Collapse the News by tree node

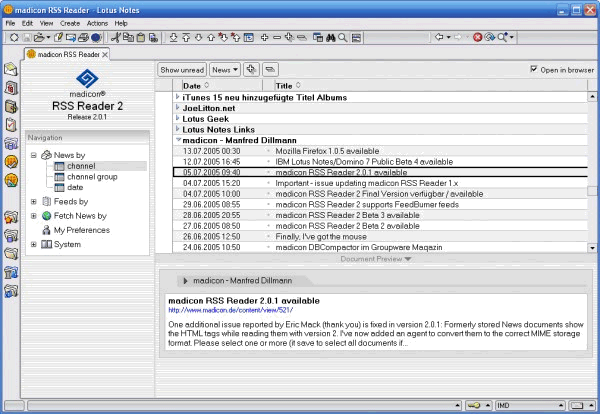34,155
